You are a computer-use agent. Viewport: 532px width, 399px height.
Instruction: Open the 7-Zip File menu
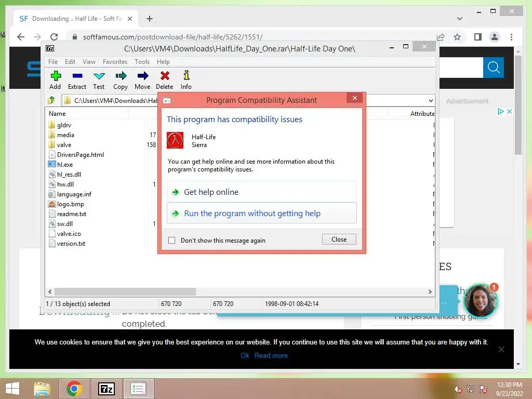tap(53, 62)
